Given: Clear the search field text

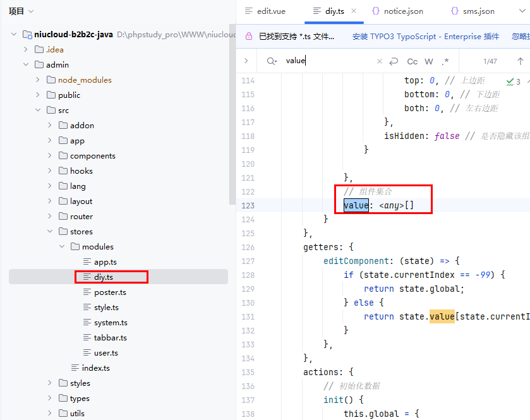Looking at the screenshot, I should point(380,61).
